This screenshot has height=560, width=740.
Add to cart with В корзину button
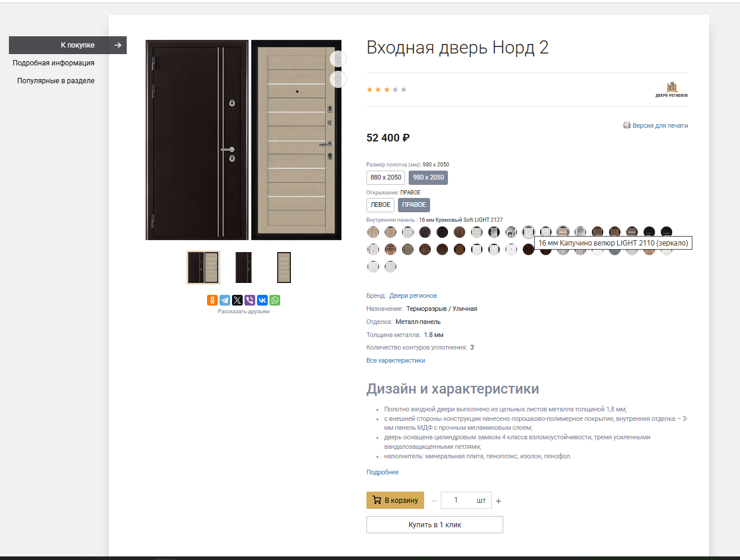(x=395, y=501)
